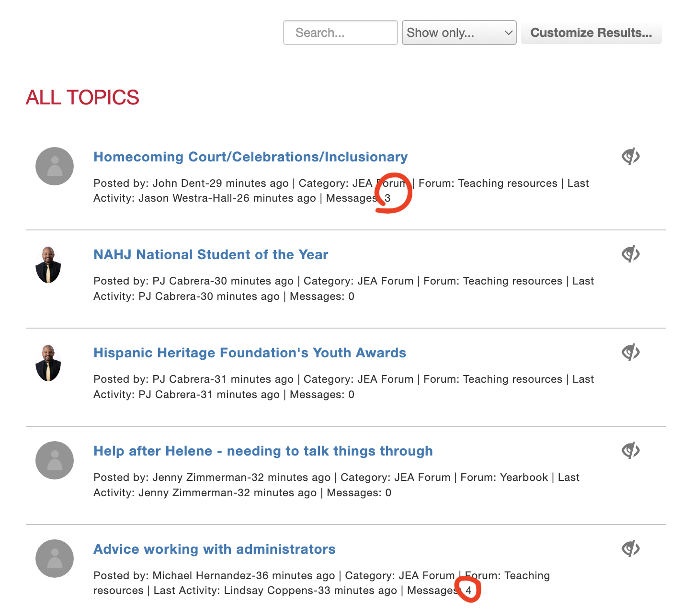683x616 pixels.
Task: Open Advice working with administrators topic
Action: (214, 549)
